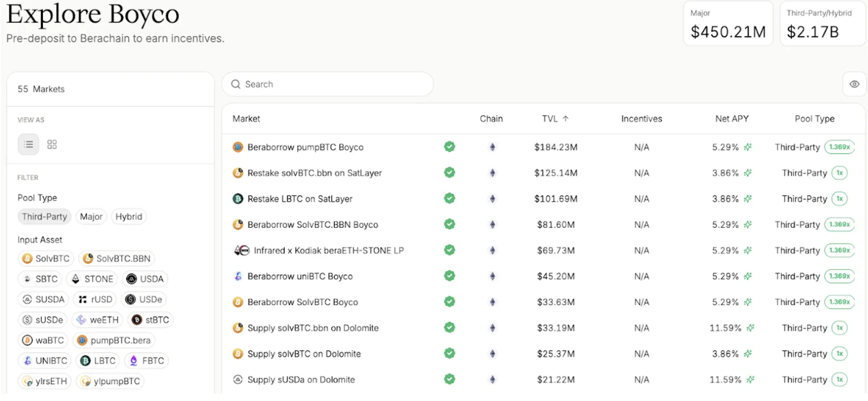868x401 pixels.
Task: Click Ethereum chain icon for Beraborrow pumpBTC Boyco
Action: pyautogui.click(x=493, y=147)
